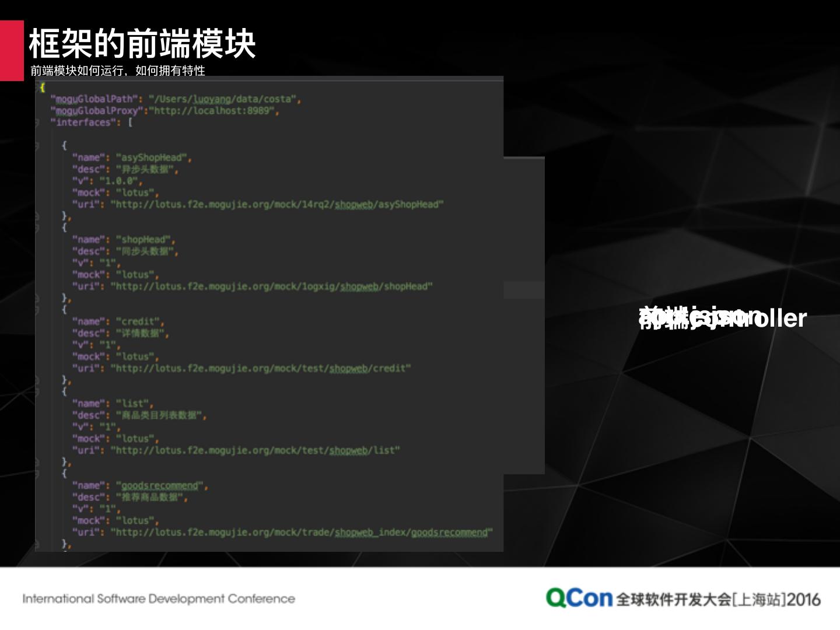Select the subtitle 前端模块如何运行，如何拥有特性
The width and height of the screenshot is (840, 630).
tap(118, 71)
